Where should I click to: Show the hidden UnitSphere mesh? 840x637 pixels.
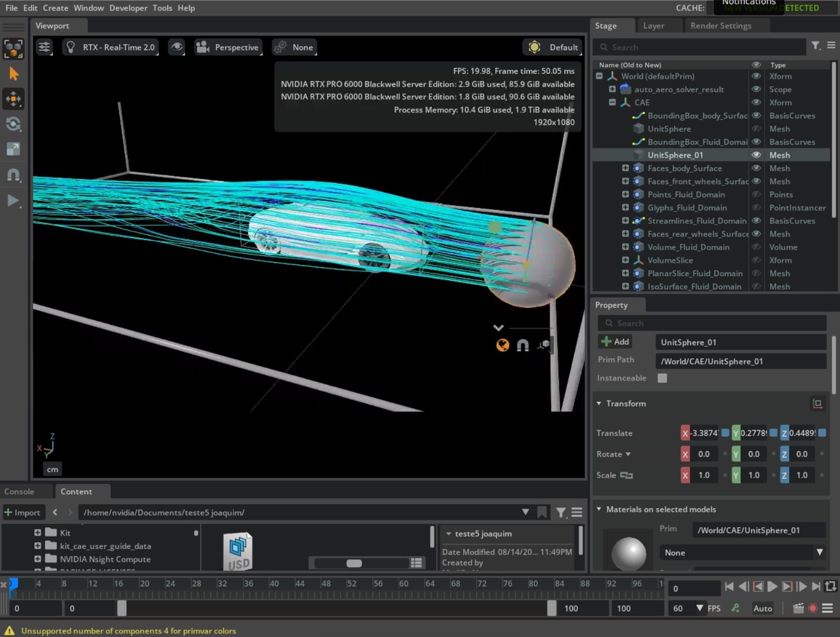(756, 129)
